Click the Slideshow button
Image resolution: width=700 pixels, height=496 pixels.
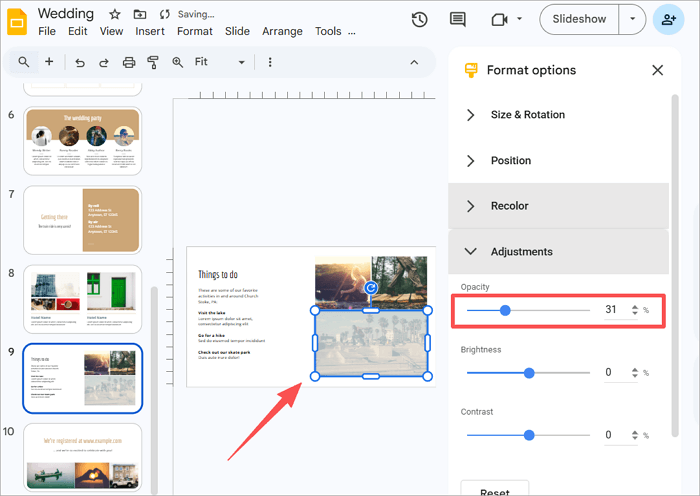point(579,19)
